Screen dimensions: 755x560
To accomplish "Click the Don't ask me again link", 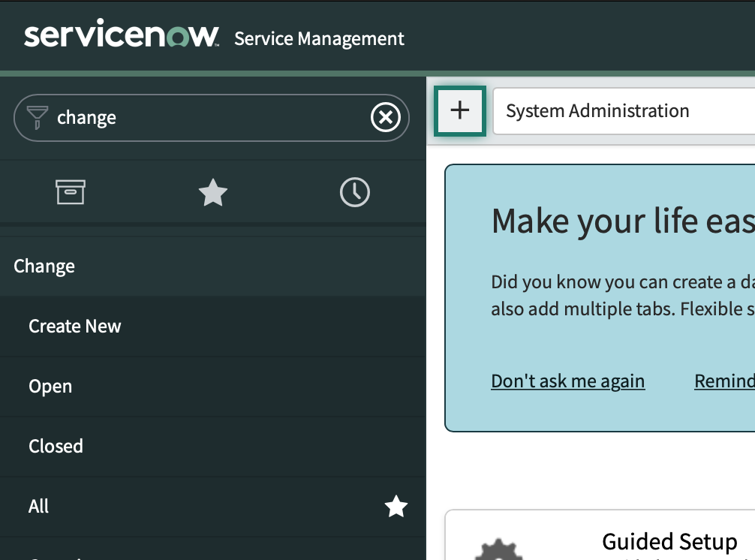I will [x=567, y=381].
